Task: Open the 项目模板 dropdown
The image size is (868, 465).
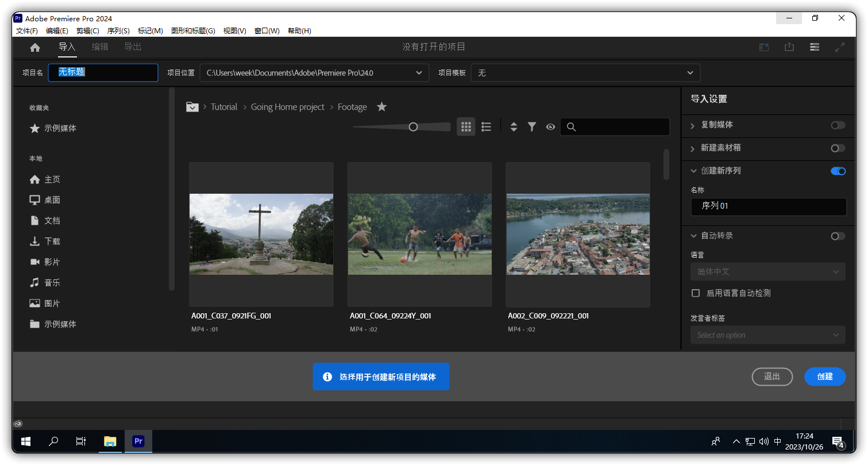Action: (585, 73)
